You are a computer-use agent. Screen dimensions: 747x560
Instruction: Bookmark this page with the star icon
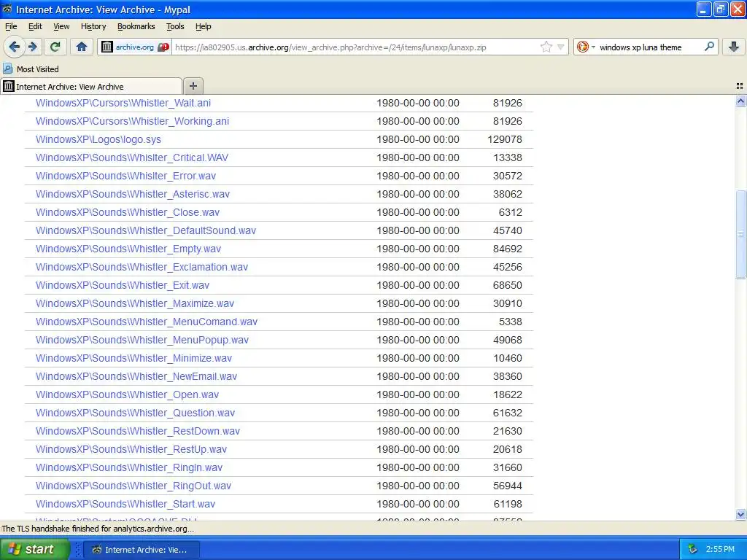(x=546, y=47)
